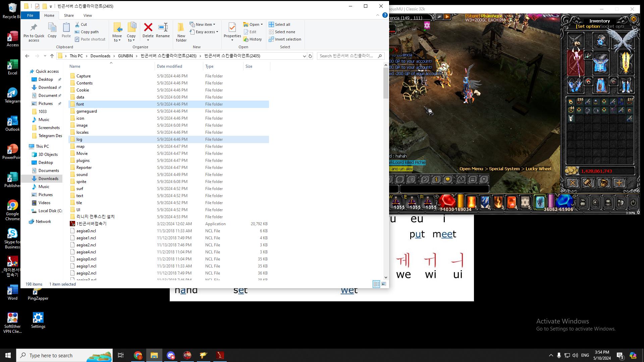Click the Rename icon in Organize group
This screenshot has width=644, height=362.
tap(163, 27)
